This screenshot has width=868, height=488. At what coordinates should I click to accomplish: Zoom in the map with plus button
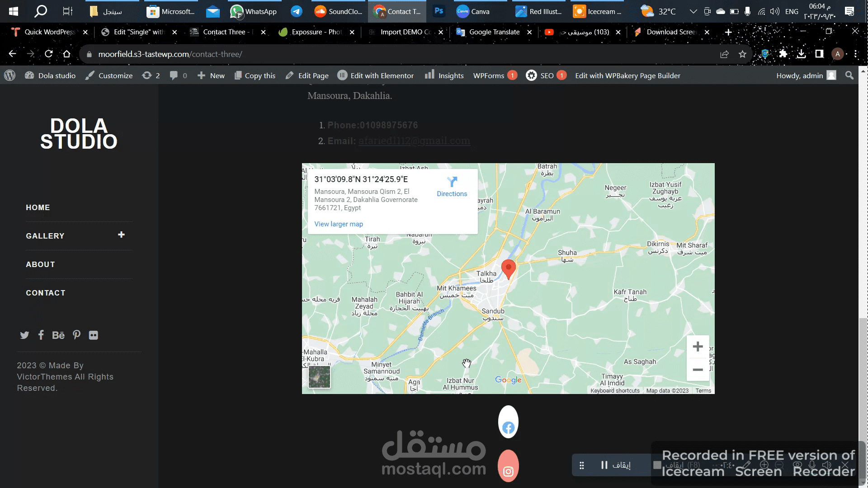pos(698,347)
